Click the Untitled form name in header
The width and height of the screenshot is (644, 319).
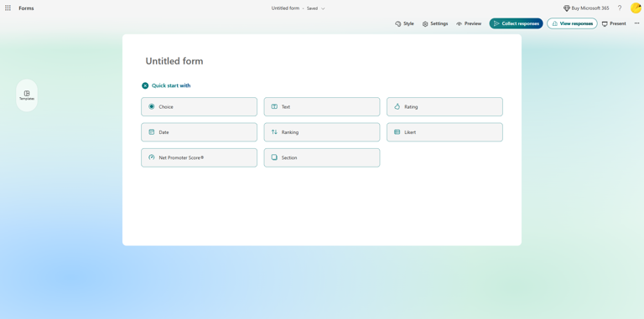285,8
